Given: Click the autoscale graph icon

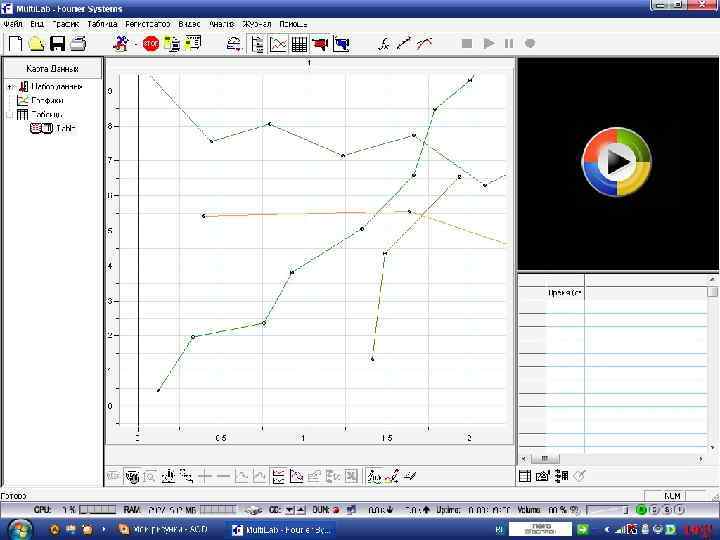Looking at the screenshot, I should coord(169,477).
